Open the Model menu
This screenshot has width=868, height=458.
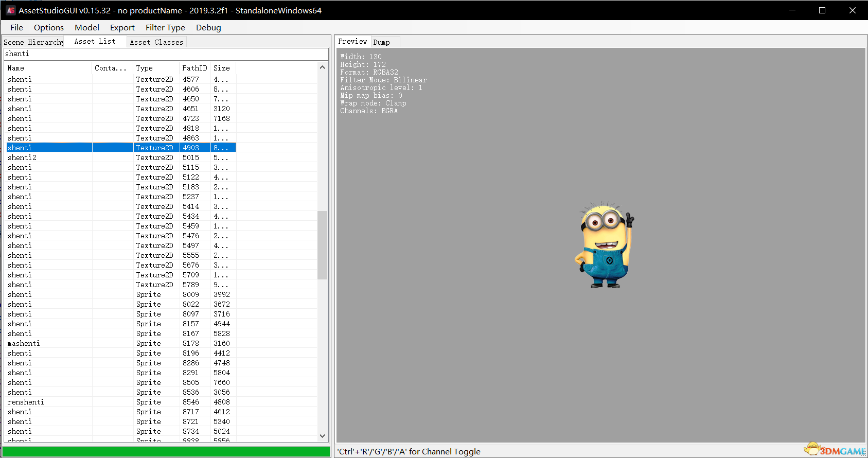click(x=87, y=28)
